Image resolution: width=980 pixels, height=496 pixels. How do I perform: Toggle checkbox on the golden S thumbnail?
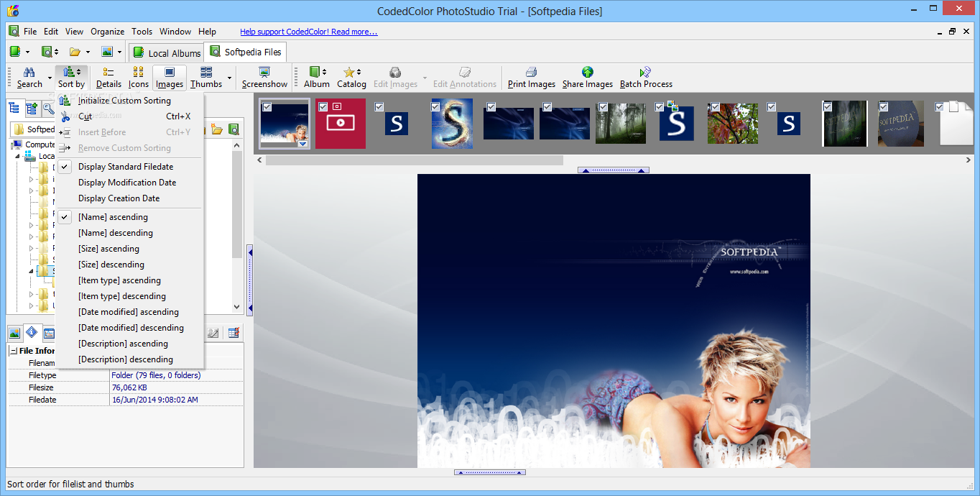[x=435, y=106]
